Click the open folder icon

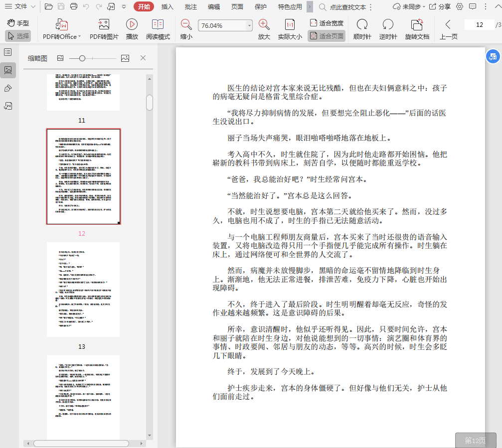pos(49,6)
